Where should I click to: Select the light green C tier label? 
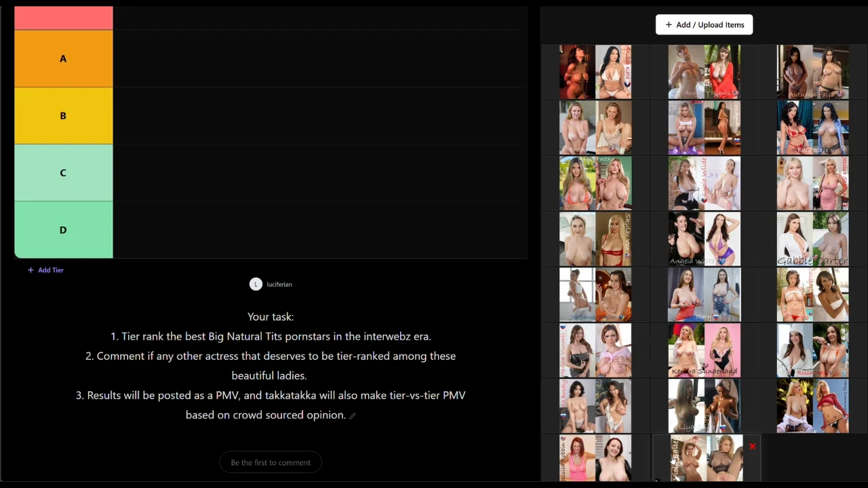(63, 173)
